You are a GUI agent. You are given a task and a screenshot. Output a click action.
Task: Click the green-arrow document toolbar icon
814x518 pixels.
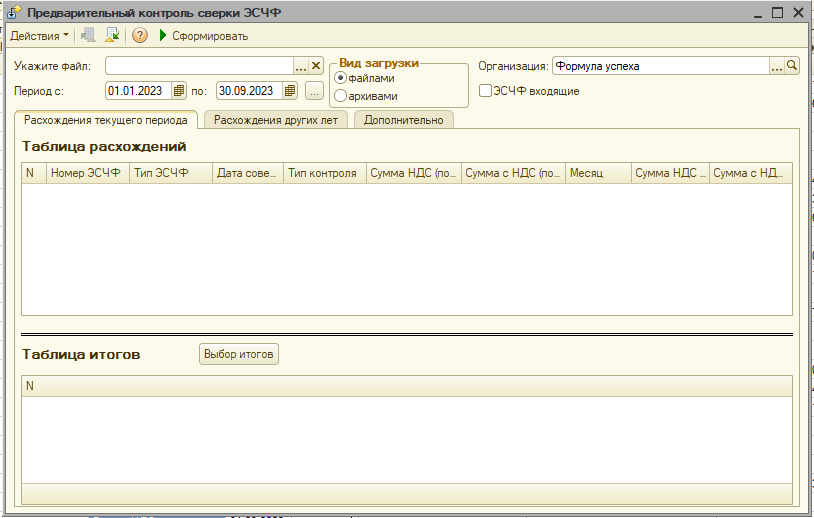112,36
